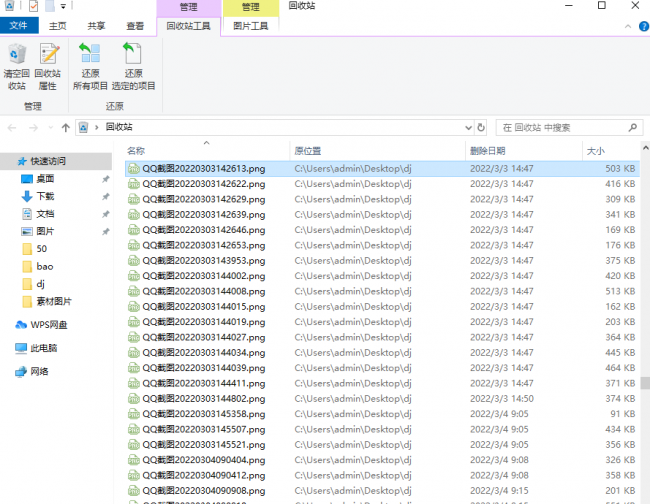Click PNG icon of QQ截图20220303143953.png
This screenshot has width=650, height=504.
tap(133, 261)
